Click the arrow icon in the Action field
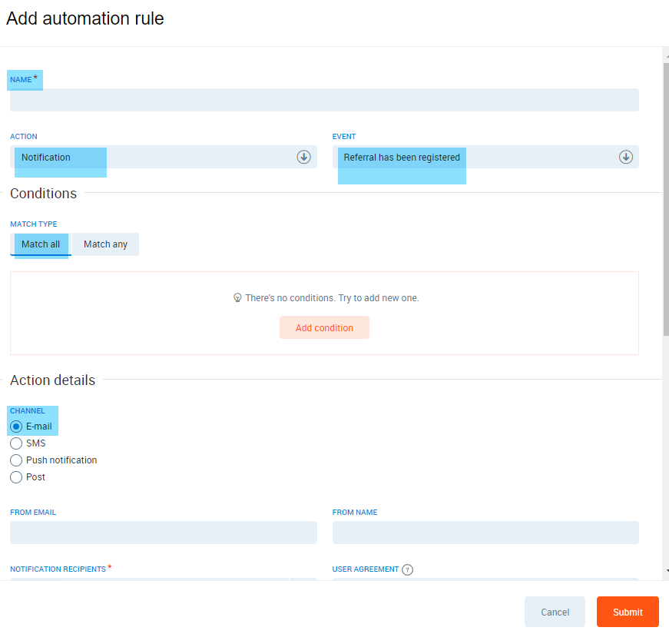This screenshot has height=644, width=669. point(303,157)
